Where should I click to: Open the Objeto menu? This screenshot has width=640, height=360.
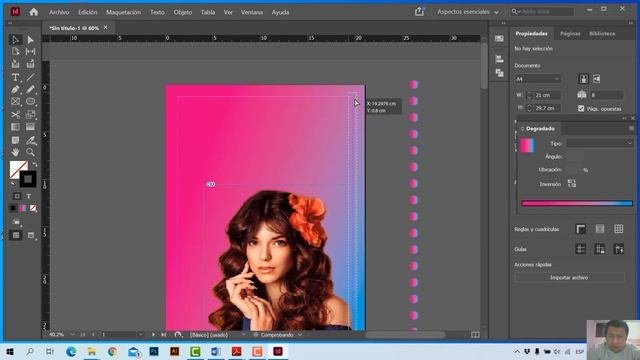click(183, 12)
